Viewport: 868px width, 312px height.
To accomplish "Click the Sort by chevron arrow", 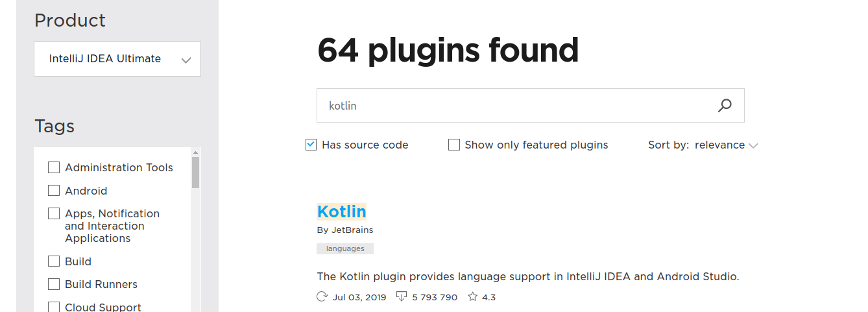I will point(753,146).
